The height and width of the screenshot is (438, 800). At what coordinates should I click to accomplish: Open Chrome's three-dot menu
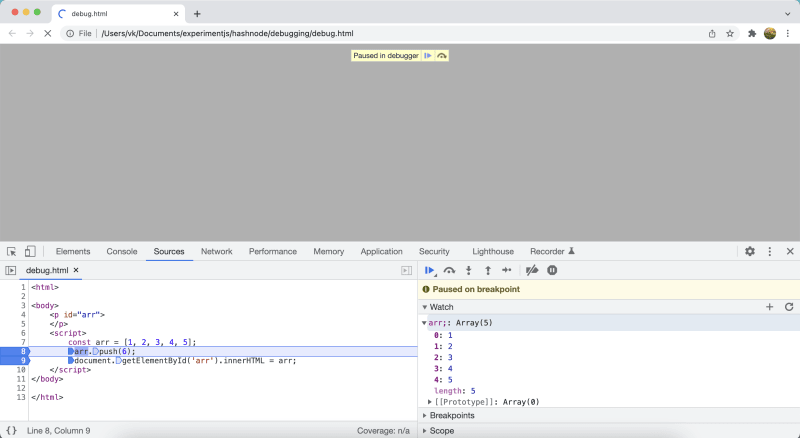coord(788,34)
